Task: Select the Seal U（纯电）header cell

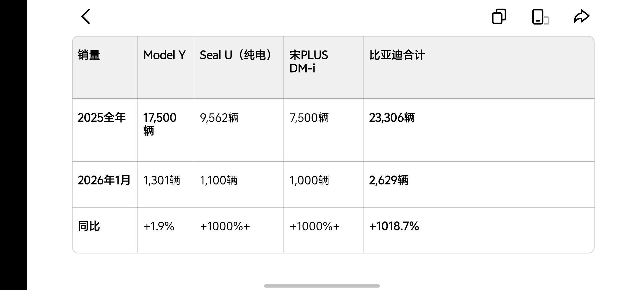Action: [x=236, y=55]
